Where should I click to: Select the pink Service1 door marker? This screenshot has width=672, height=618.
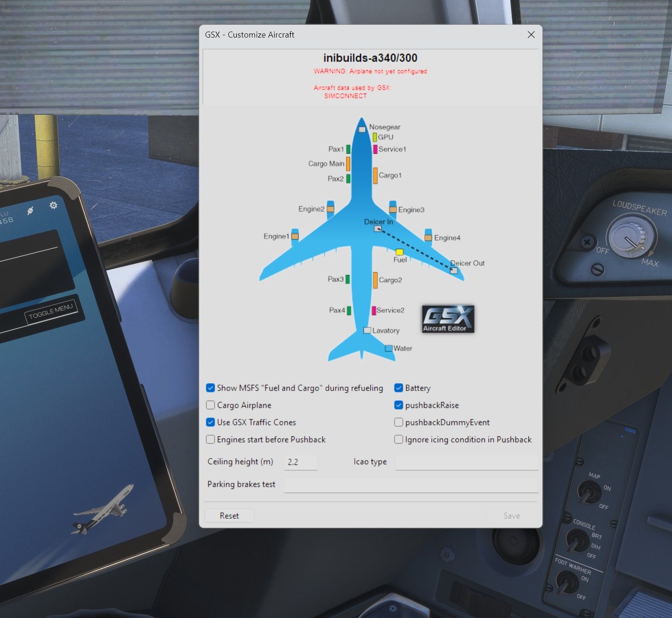pos(375,149)
